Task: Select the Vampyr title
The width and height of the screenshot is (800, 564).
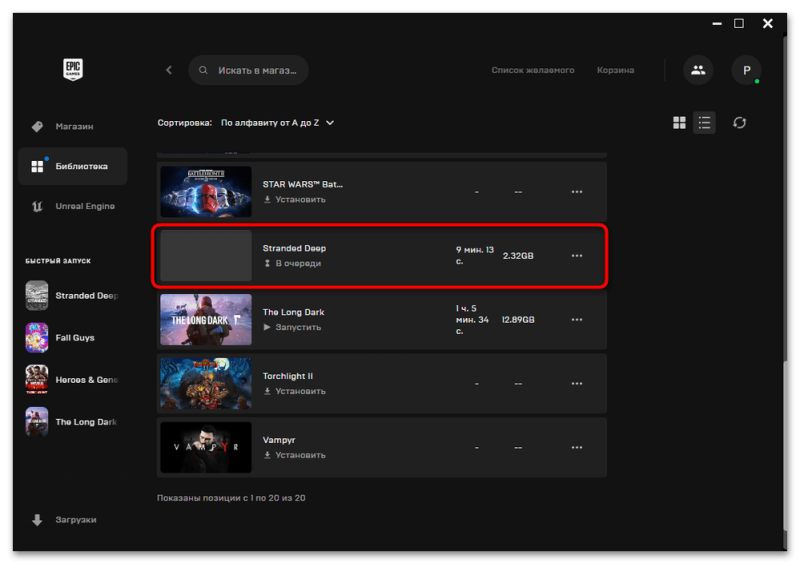Action: 279,440
